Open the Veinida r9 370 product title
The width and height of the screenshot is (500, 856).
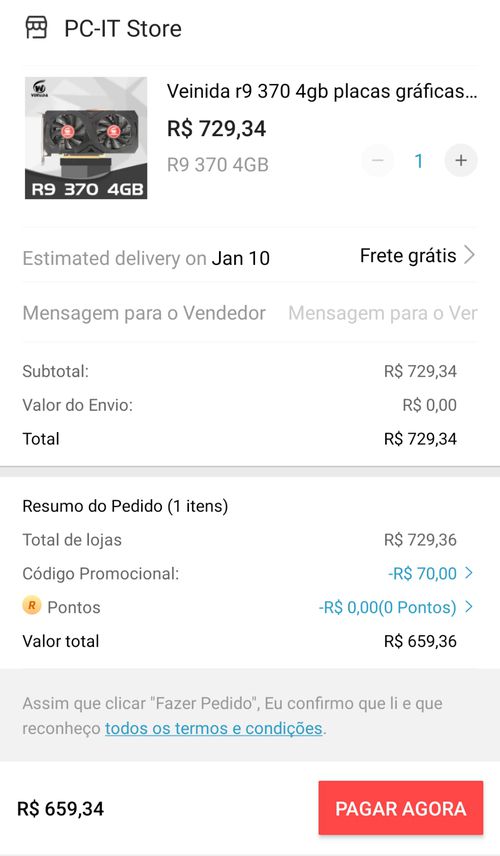click(x=322, y=92)
